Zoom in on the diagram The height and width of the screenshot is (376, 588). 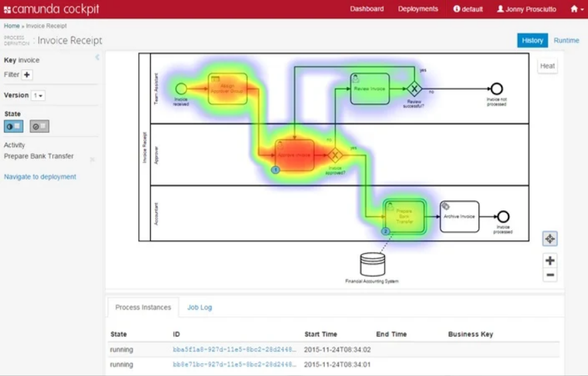tap(550, 260)
